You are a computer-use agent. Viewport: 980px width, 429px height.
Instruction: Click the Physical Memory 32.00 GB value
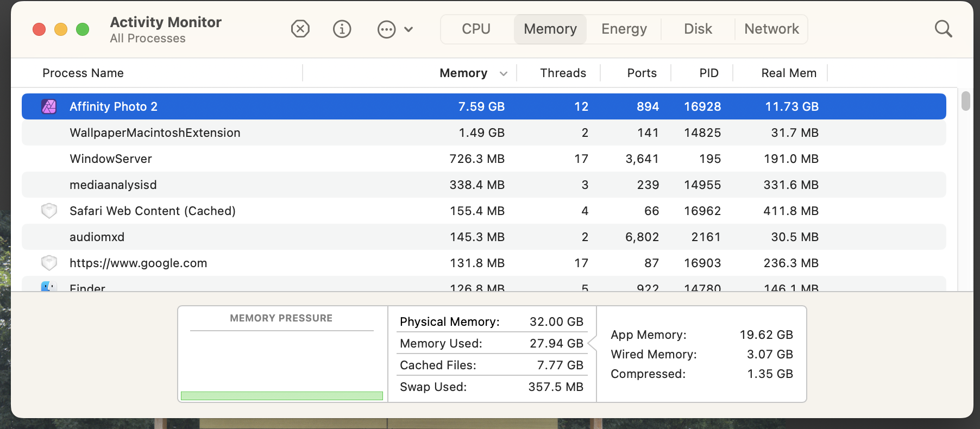[x=556, y=321]
